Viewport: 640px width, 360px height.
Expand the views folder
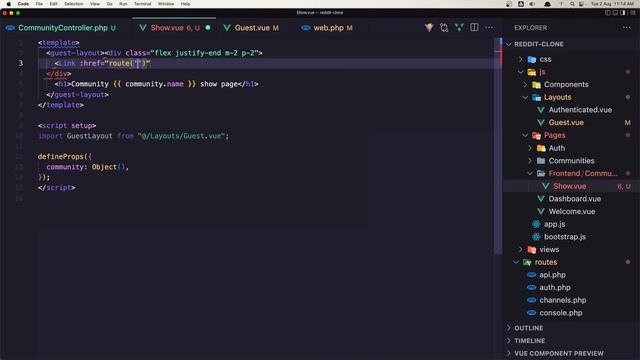pos(571,249)
